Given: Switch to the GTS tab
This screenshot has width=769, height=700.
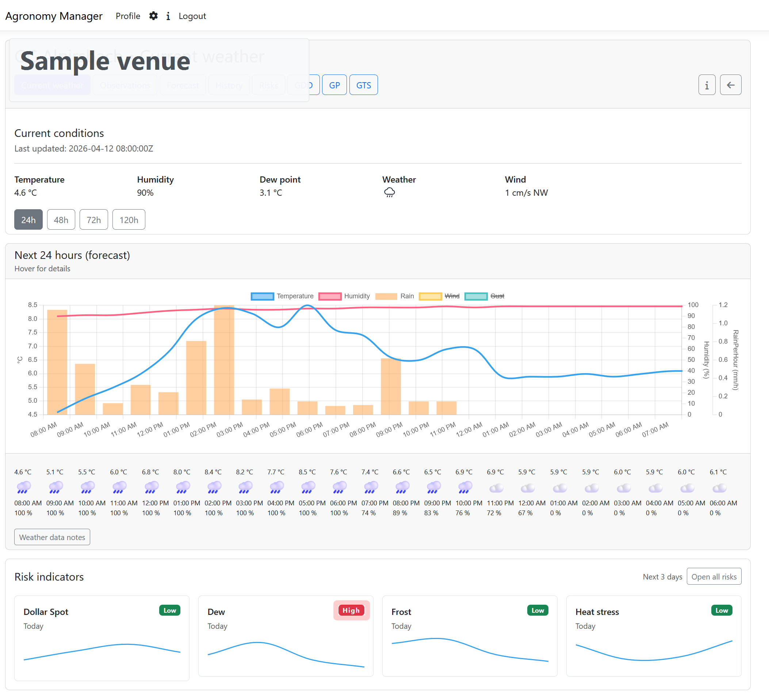Looking at the screenshot, I should pos(363,85).
